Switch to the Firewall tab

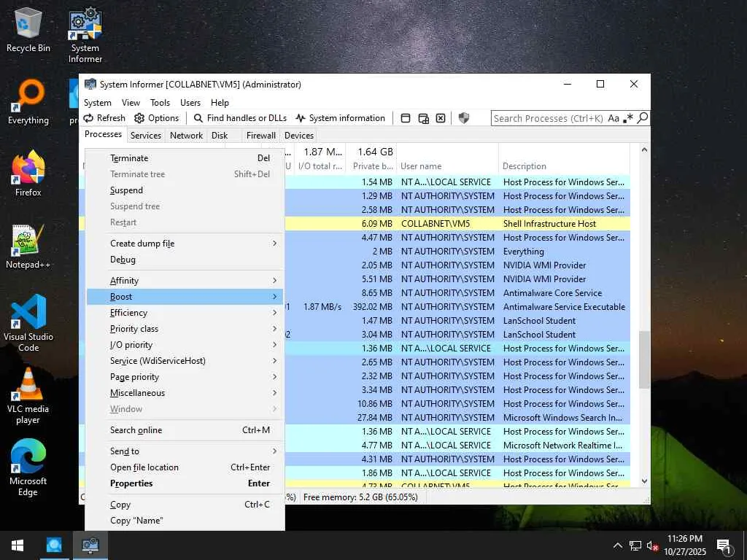click(260, 135)
